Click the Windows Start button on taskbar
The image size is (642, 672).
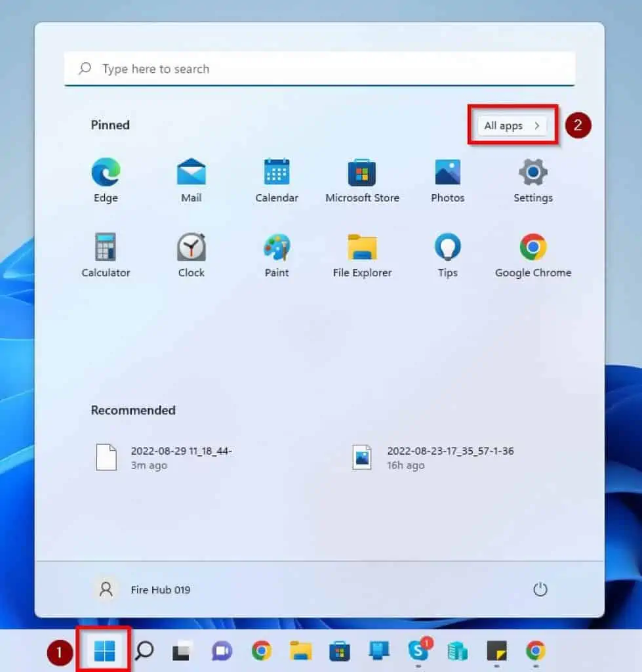[104, 650]
